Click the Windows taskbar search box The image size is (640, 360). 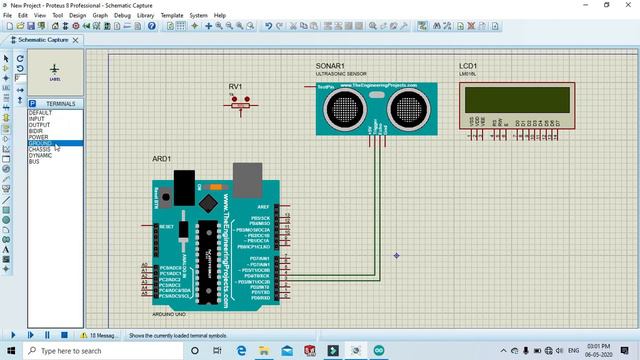pos(103,351)
